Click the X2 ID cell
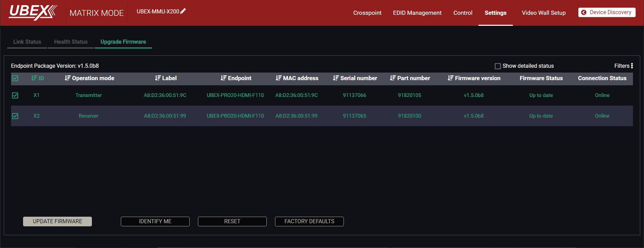Image resolution: width=644 pixels, height=248 pixels. (x=36, y=116)
